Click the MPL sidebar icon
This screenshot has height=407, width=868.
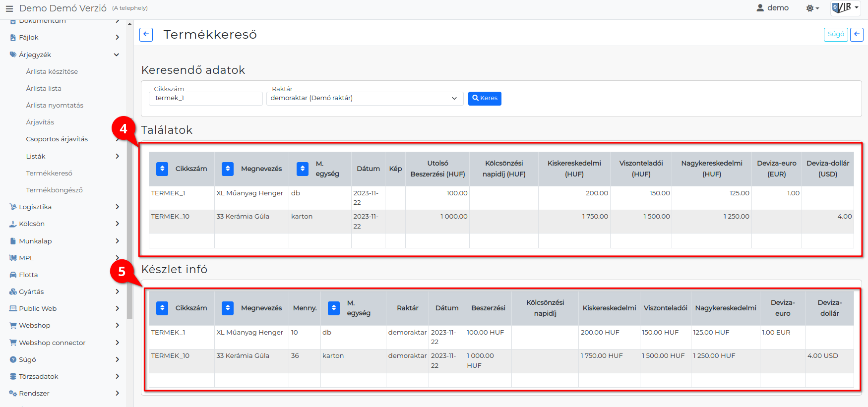click(x=13, y=258)
